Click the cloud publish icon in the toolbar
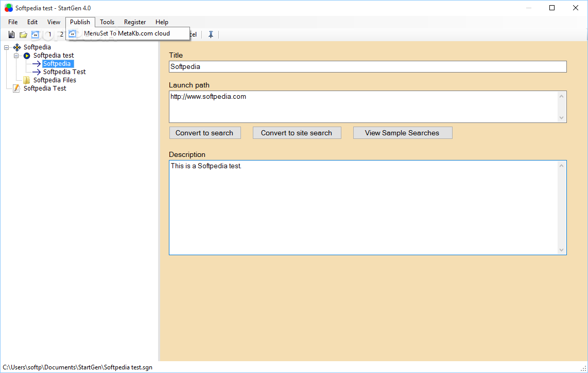This screenshot has height=373, width=588. click(35, 34)
